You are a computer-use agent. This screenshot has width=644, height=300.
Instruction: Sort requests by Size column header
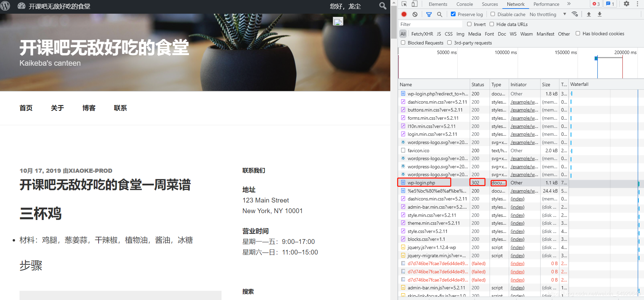point(550,84)
